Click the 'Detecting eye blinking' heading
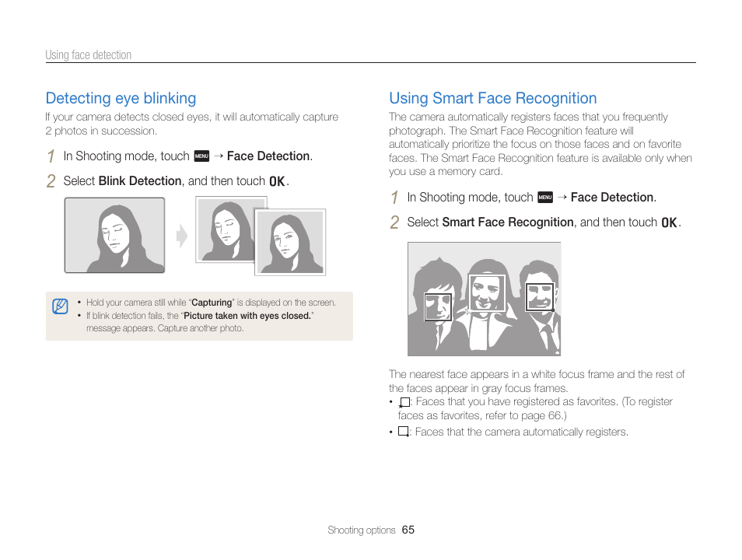This screenshot has height=560, width=742. coord(121,98)
